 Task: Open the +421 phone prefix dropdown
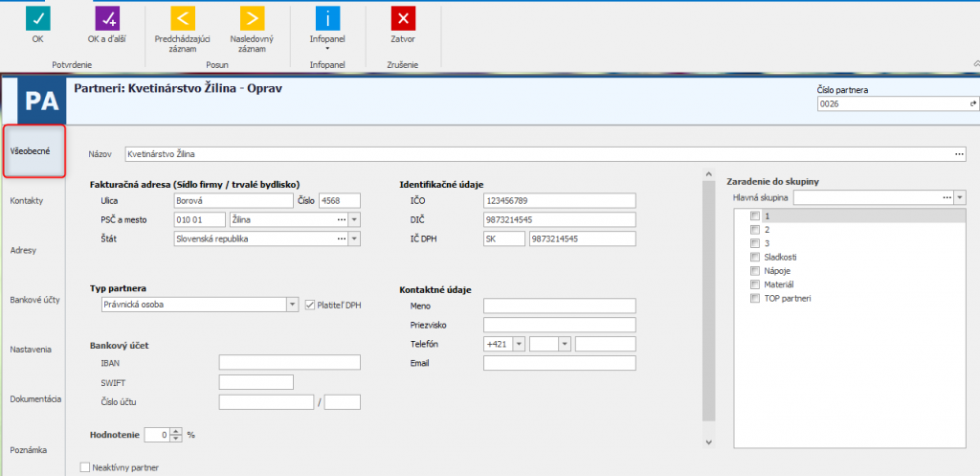tap(518, 344)
